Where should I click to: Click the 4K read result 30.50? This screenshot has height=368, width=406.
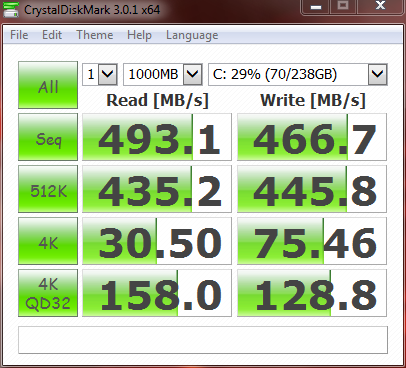pos(157,241)
